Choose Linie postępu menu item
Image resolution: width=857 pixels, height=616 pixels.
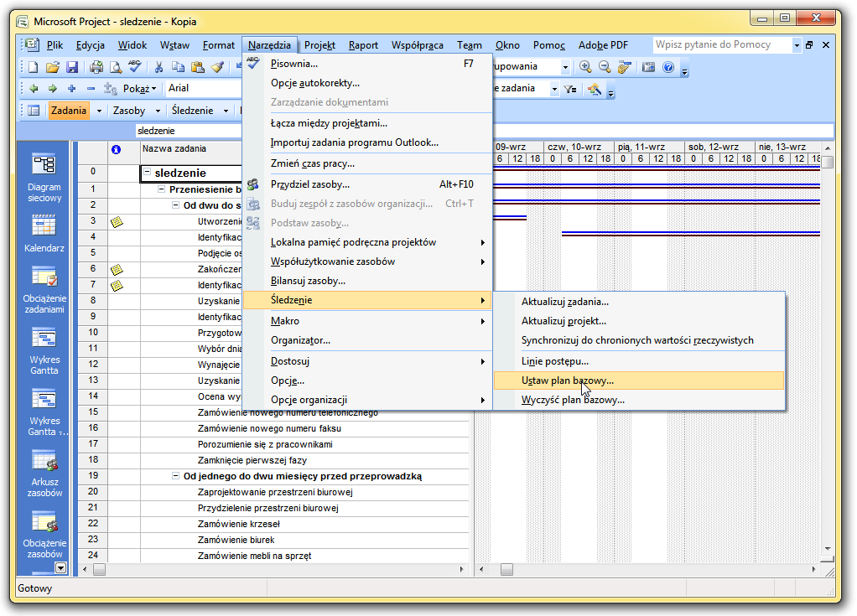(x=638, y=361)
